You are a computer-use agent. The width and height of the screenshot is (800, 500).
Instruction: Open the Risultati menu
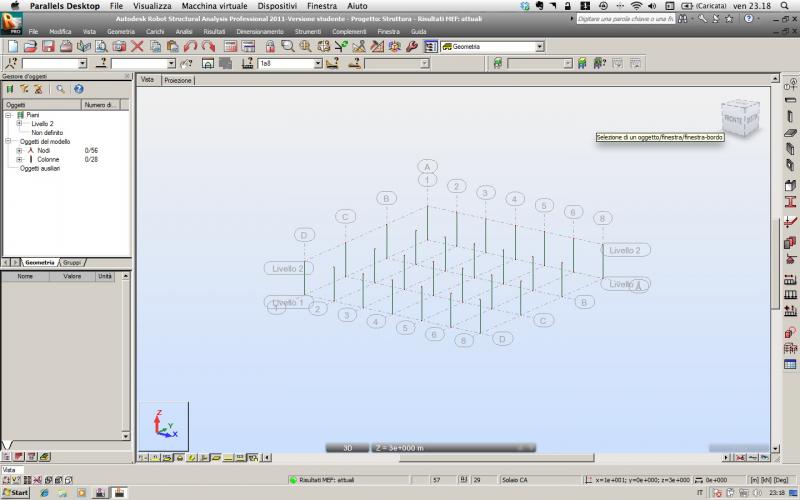pyautogui.click(x=214, y=32)
